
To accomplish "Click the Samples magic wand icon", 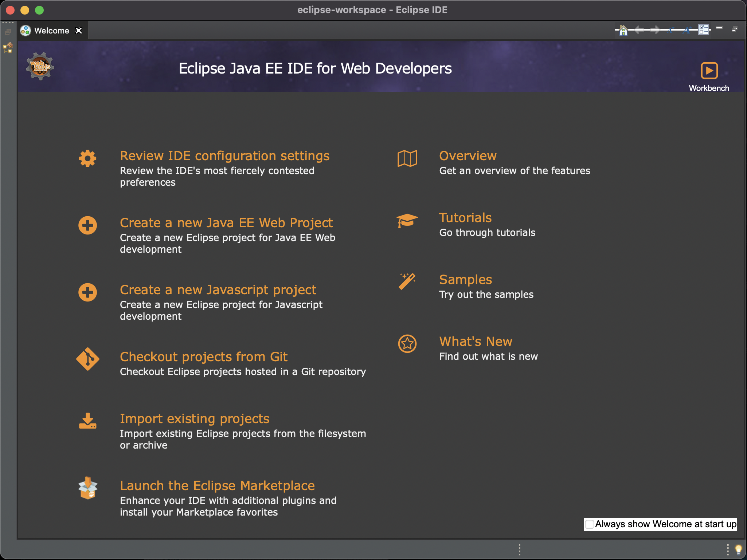I will (x=407, y=282).
